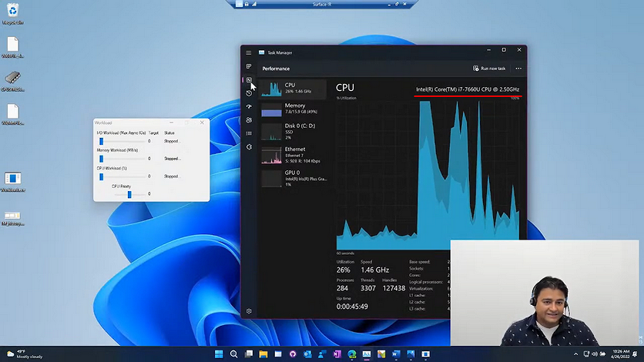
Task: Open File Explorer from the taskbar
Action: [x=263, y=354]
